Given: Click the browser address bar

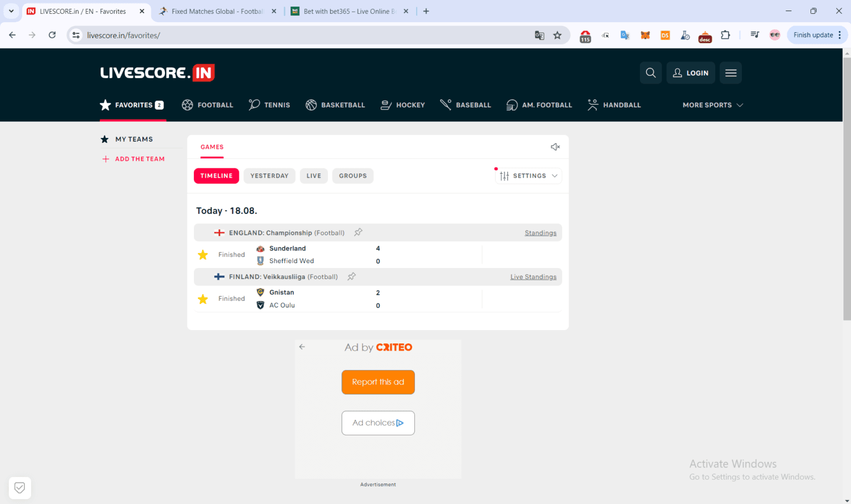Looking at the screenshot, I should [305, 35].
